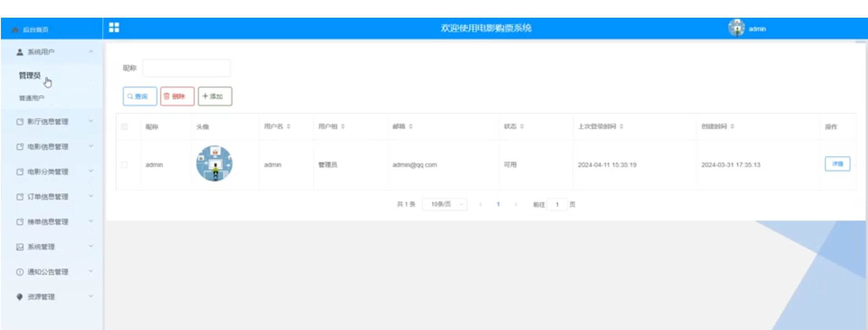Click the 详情 details button for admin
Viewport: 868px width, 330px height.
[x=837, y=164]
